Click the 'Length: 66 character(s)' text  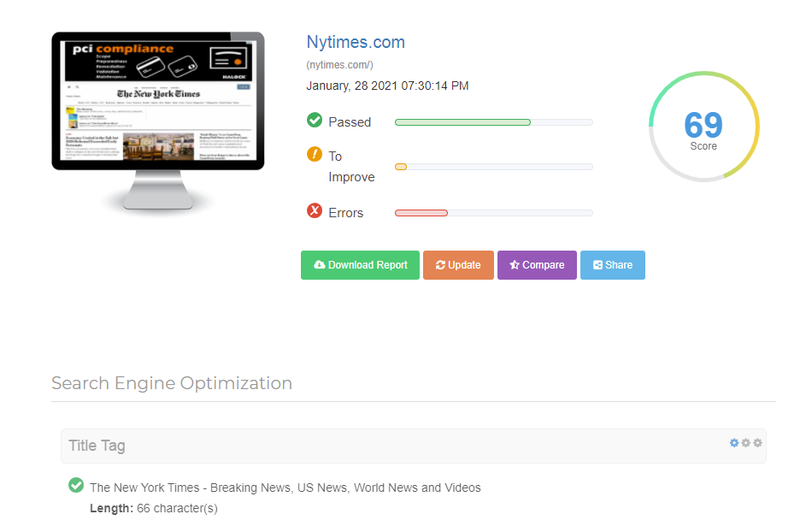point(154,509)
